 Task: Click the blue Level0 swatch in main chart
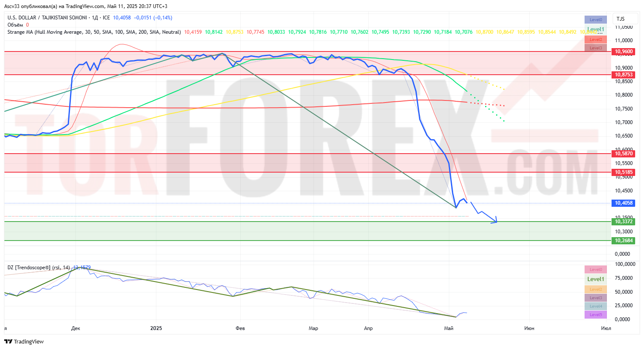[x=595, y=19]
